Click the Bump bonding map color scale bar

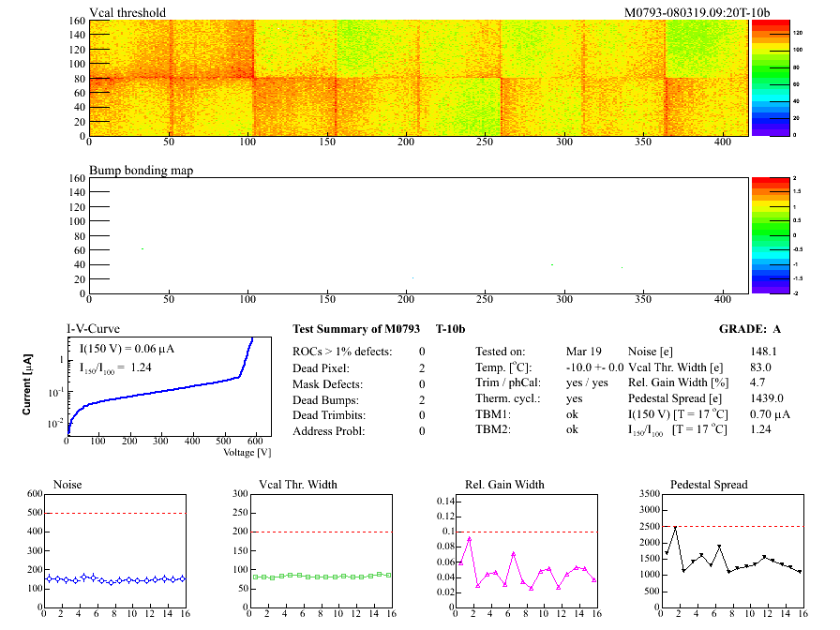761,234
